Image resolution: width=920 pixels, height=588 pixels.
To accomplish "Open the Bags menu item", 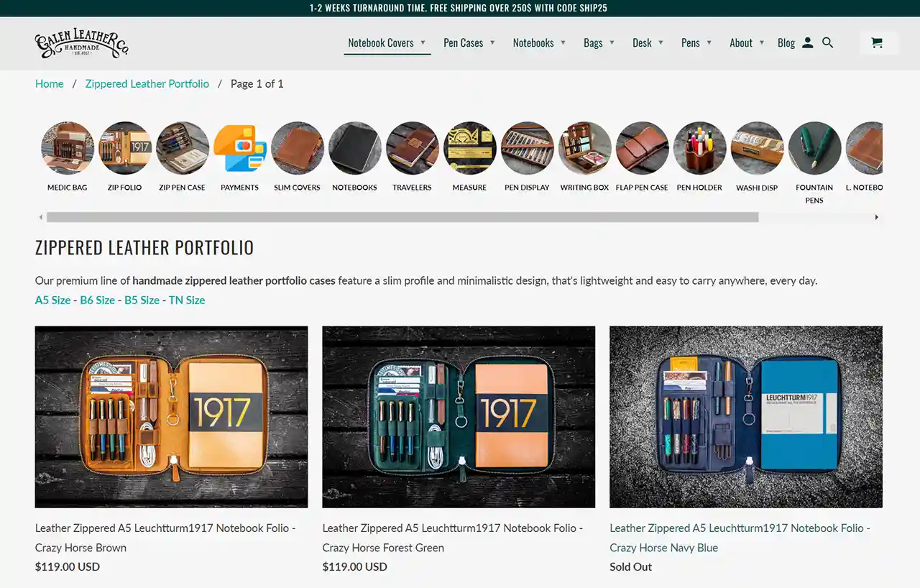I will 593,43.
